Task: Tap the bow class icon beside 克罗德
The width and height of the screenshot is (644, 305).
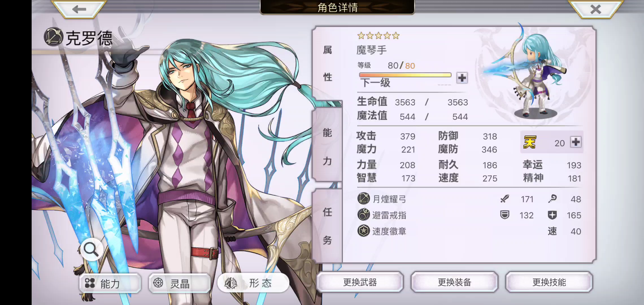Action: tap(53, 37)
